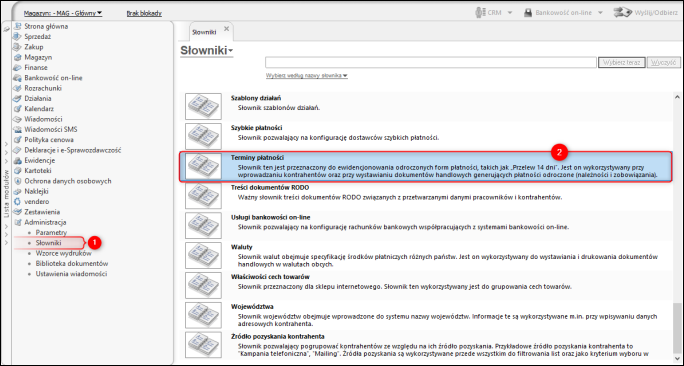The height and width of the screenshot is (366, 684).
Task: Open Strona główna module icon
Action: coord(17,26)
